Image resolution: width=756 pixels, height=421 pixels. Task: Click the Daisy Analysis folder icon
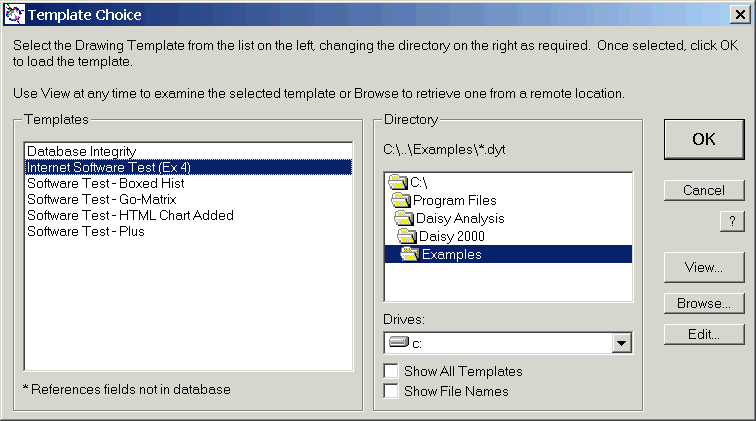pyautogui.click(x=405, y=218)
